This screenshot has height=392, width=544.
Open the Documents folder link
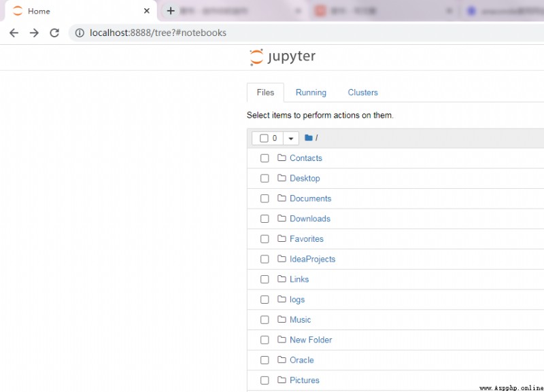(x=311, y=198)
